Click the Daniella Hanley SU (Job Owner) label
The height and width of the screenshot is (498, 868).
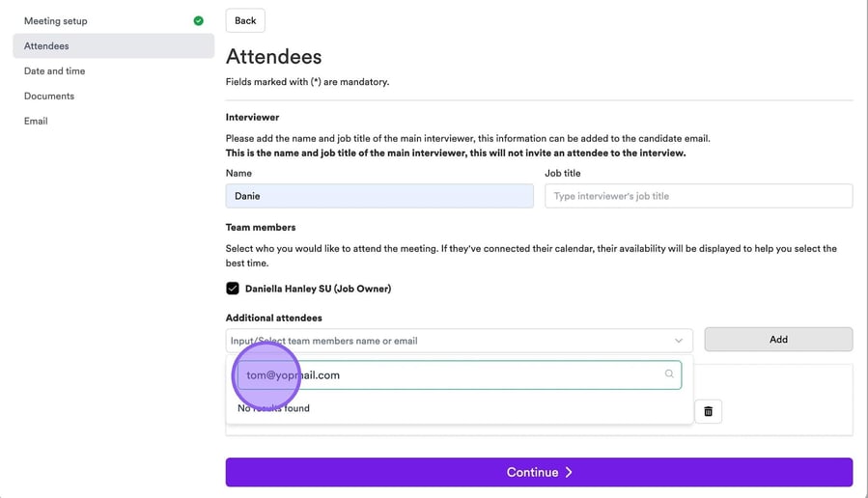[318, 289]
